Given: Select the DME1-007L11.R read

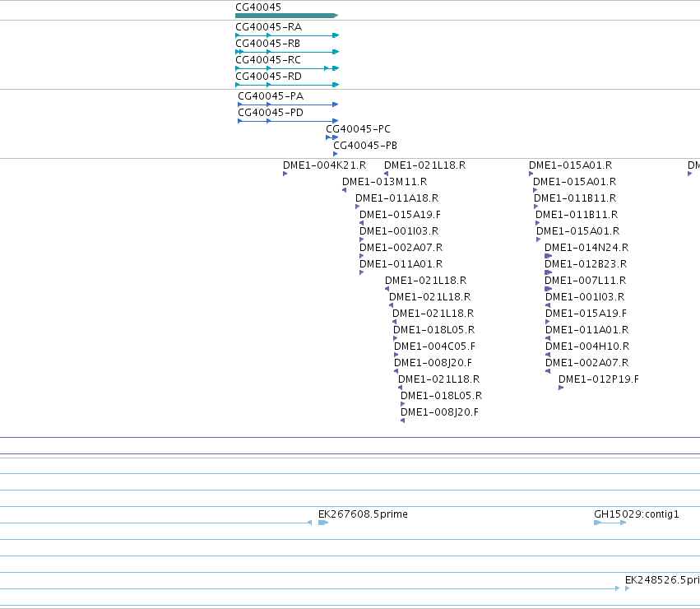Looking at the screenshot, I should 548,289.
